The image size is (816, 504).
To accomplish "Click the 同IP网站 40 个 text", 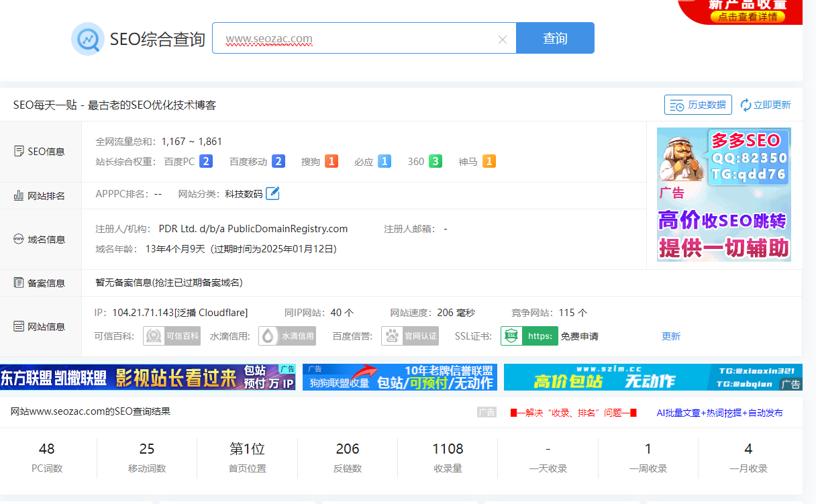I will coord(319,313).
